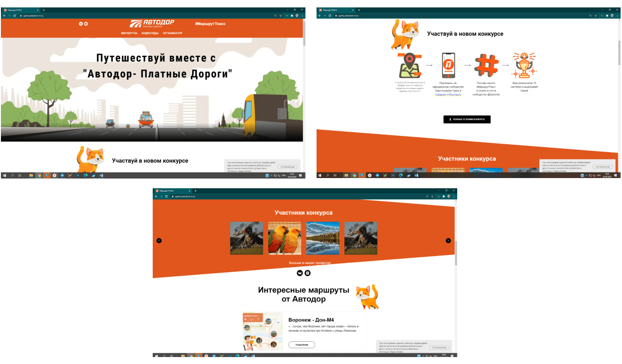Advance to the next hero slide in the top-left window
622x364 pixels.
(x=298, y=89)
